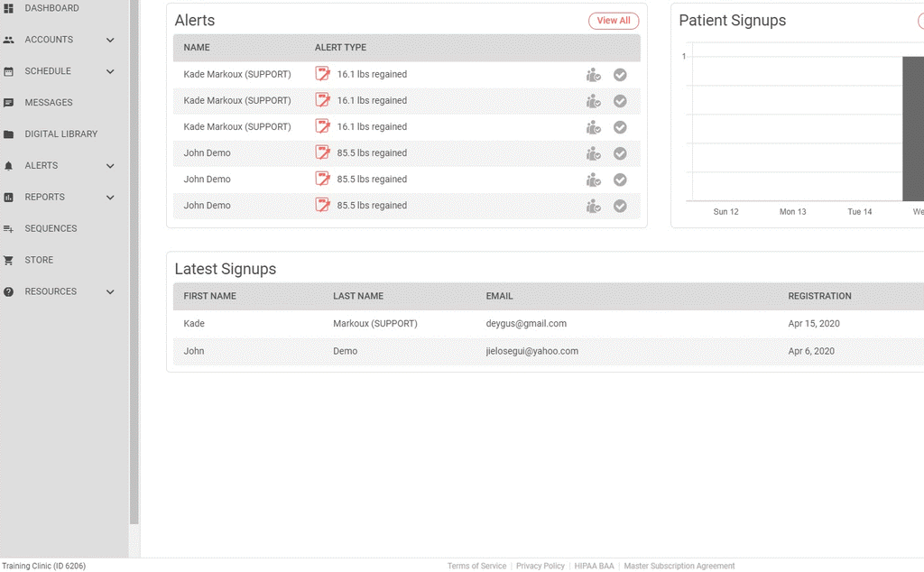
Task: Click the Store shopping cart icon
Action: point(9,261)
